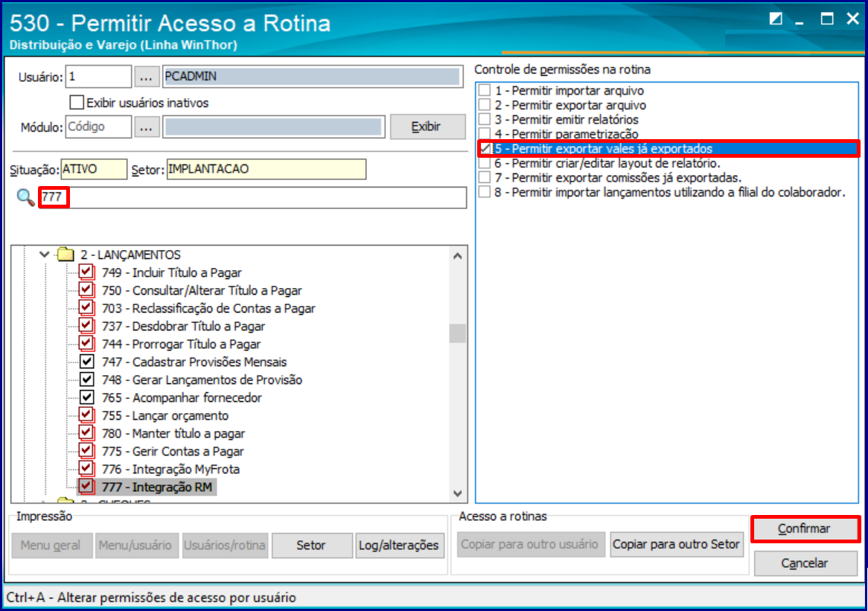Screen dimensions: 868x611
Task: Toggle checkbox for 703 - Reclassificação de Contas
Action: 86,307
